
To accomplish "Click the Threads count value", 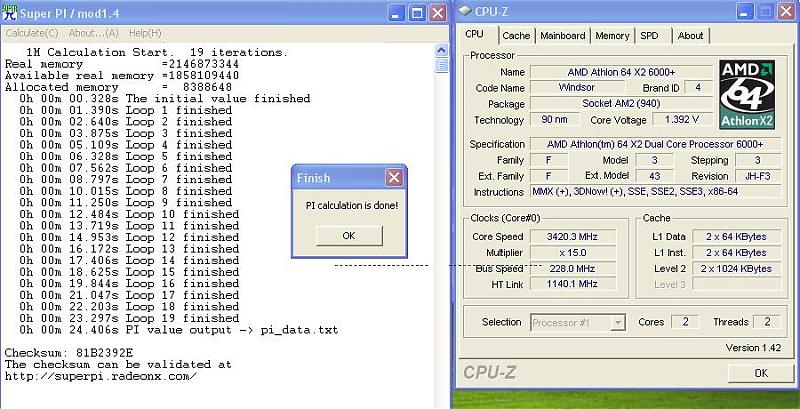I will pos(767,322).
